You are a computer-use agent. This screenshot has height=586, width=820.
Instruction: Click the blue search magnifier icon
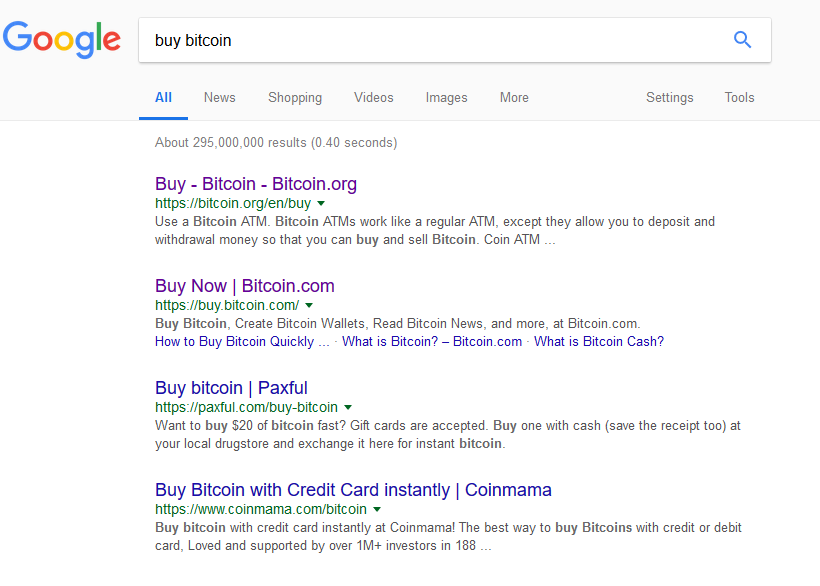[x=742, y=40]
